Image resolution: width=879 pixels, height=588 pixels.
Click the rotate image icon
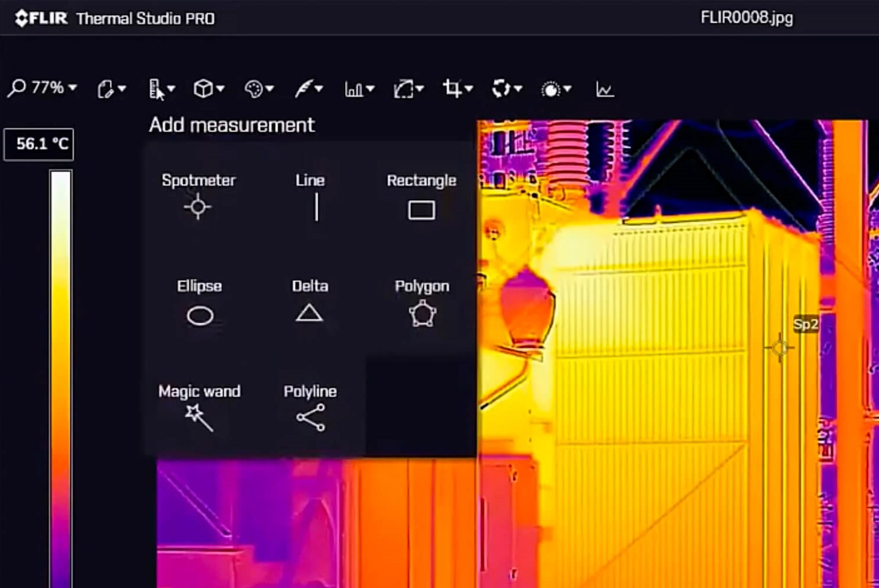point(404,89)
